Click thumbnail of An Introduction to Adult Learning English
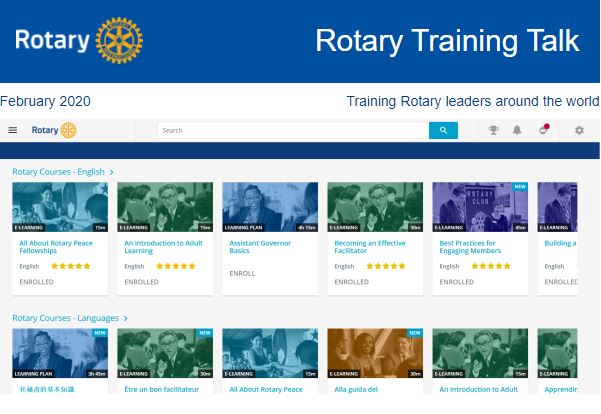This screenshot has width=601, height=414. [165, 207]
